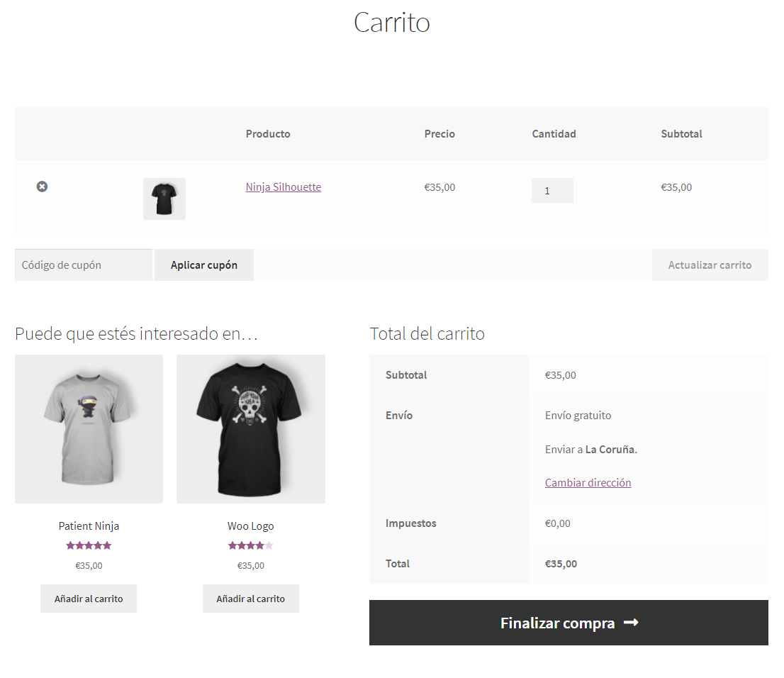Open the Ninja Silhouette product link
Viewport: 784px width, 678px height.
[283, 187]
